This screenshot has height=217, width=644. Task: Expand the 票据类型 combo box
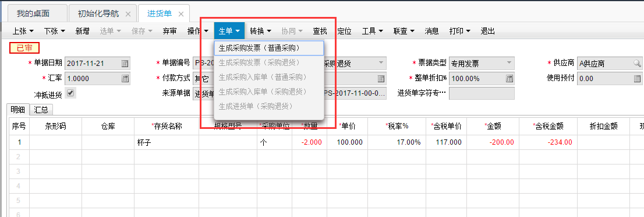(509, 64)
